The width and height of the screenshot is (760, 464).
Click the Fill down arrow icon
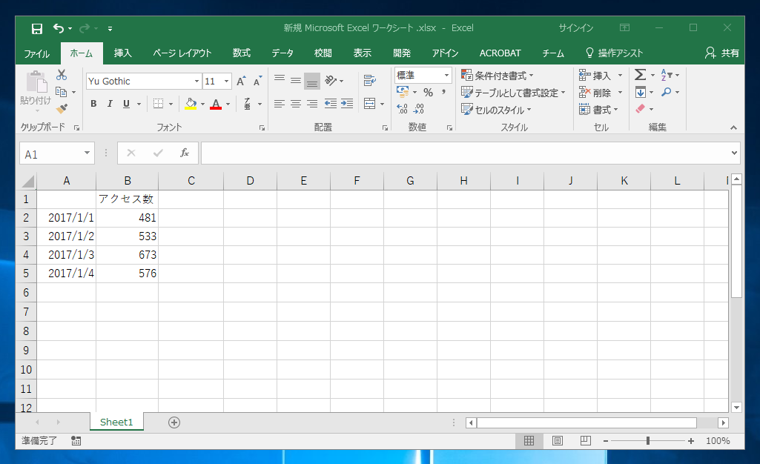640,92
